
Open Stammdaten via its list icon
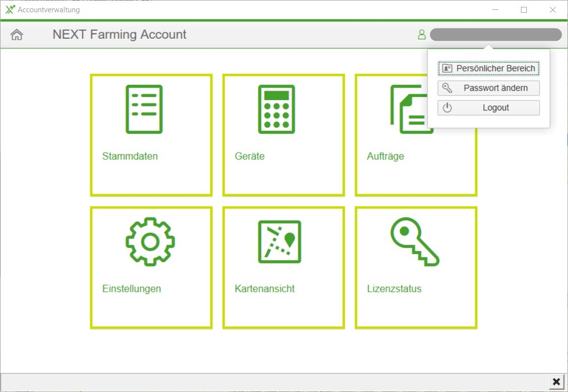[144, 109]
